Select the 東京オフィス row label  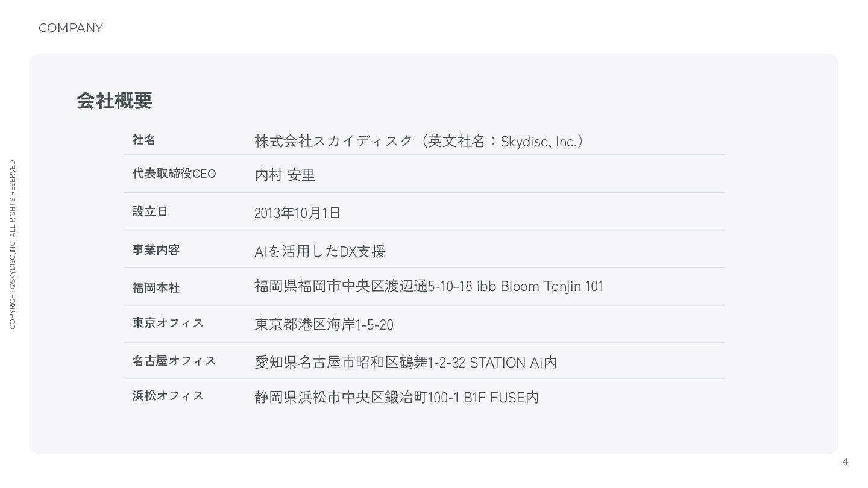[x=168, y=323]
